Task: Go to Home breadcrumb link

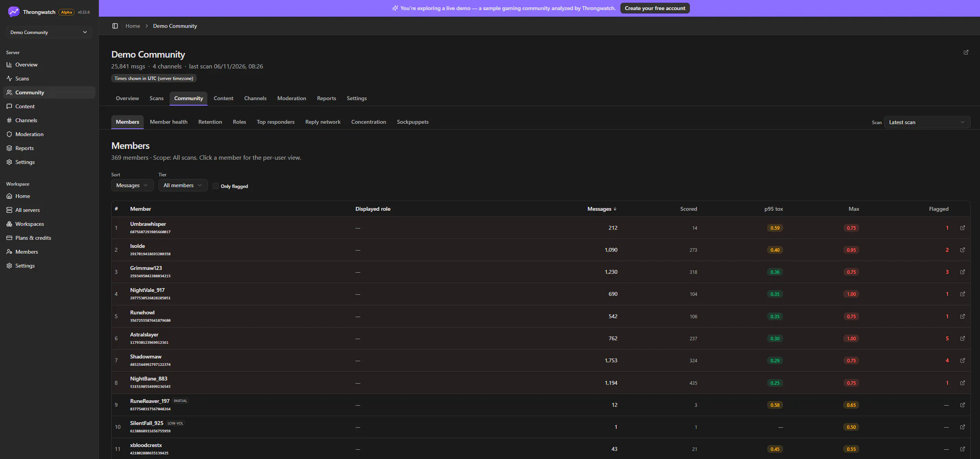Action: [x=133, y=26]
